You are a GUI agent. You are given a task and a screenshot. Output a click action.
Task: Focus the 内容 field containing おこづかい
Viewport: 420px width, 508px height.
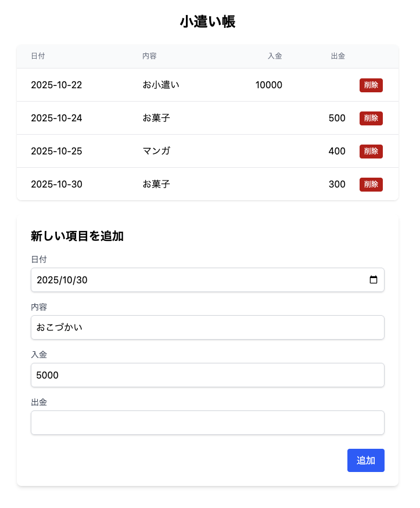pyautogui.click(x=207, y=327)
